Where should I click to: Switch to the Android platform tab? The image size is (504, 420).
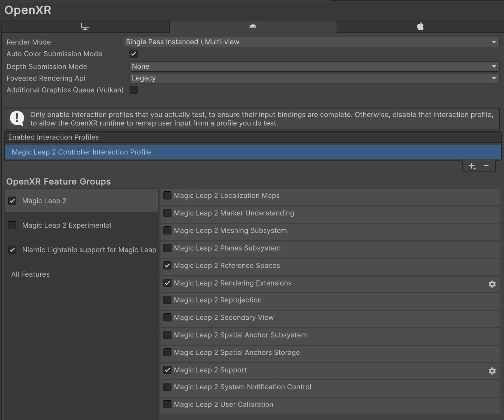[253, 26]
